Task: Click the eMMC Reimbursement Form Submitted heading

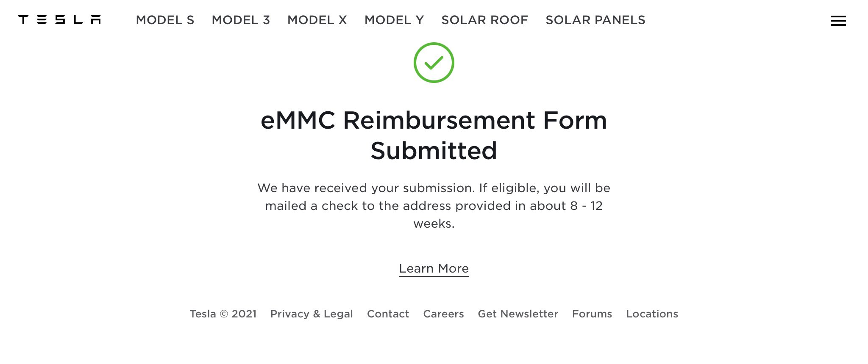Action: [434, 135]
